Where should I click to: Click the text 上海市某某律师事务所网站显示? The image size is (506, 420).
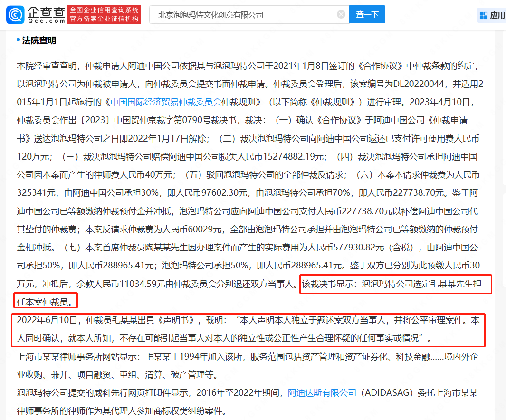tap(76, 357)
